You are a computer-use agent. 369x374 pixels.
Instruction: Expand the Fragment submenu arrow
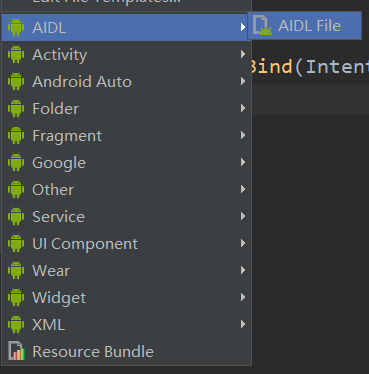[243, 135]
